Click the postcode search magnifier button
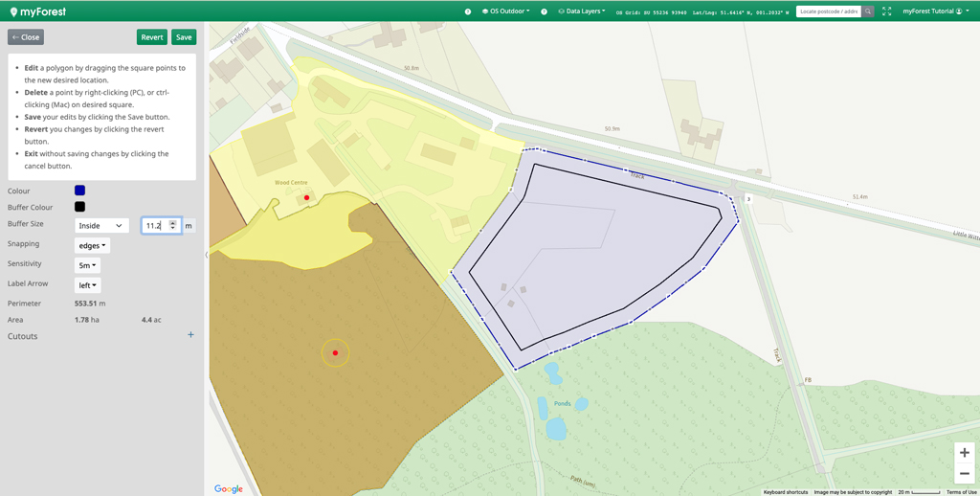The image size is (980, 496). (868, 11)
